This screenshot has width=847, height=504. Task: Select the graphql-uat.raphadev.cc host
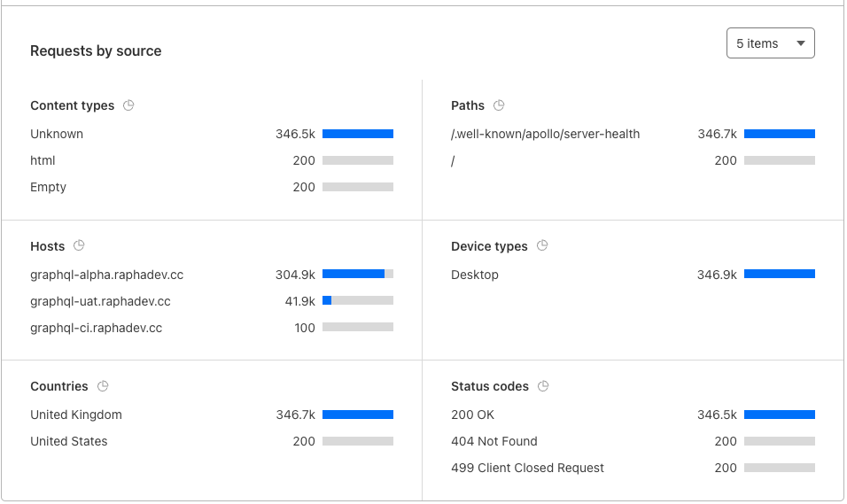(100, 301)
